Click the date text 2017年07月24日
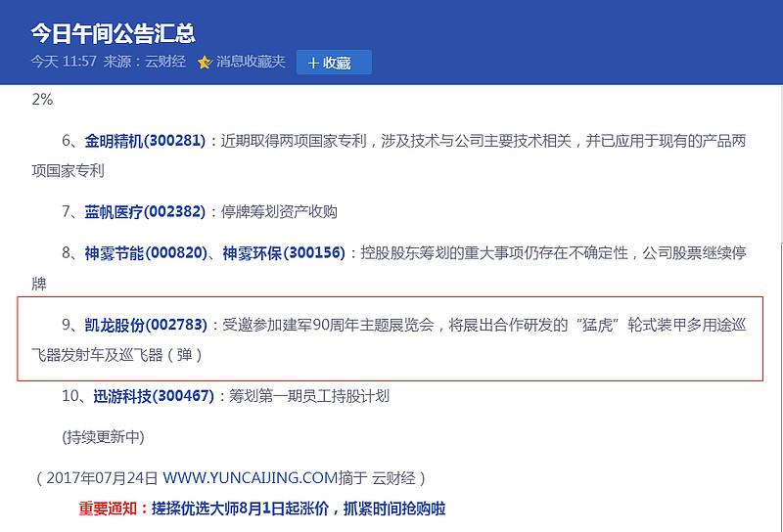This screenshot has width=783, height=532. [x=102, y=478]
